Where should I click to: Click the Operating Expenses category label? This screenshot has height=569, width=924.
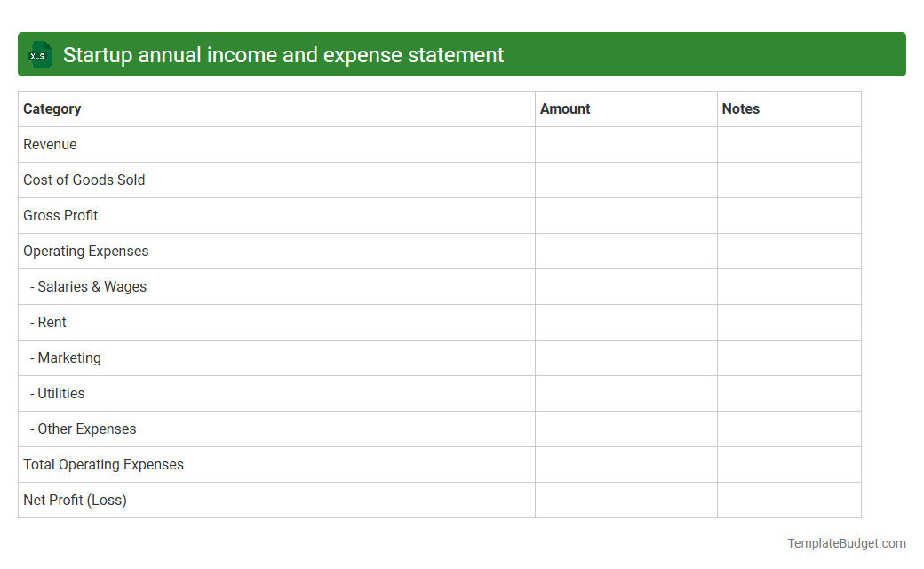[85, 251]
